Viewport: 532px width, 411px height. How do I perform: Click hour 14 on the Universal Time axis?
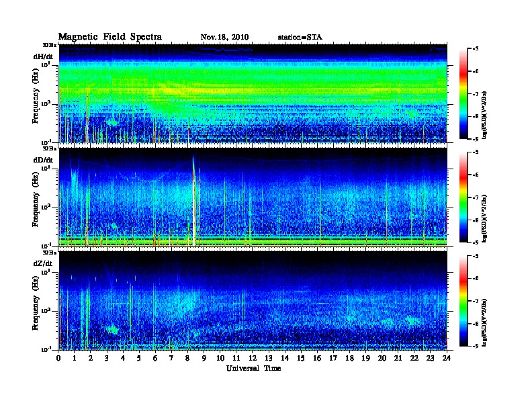[x=285, y=358]
